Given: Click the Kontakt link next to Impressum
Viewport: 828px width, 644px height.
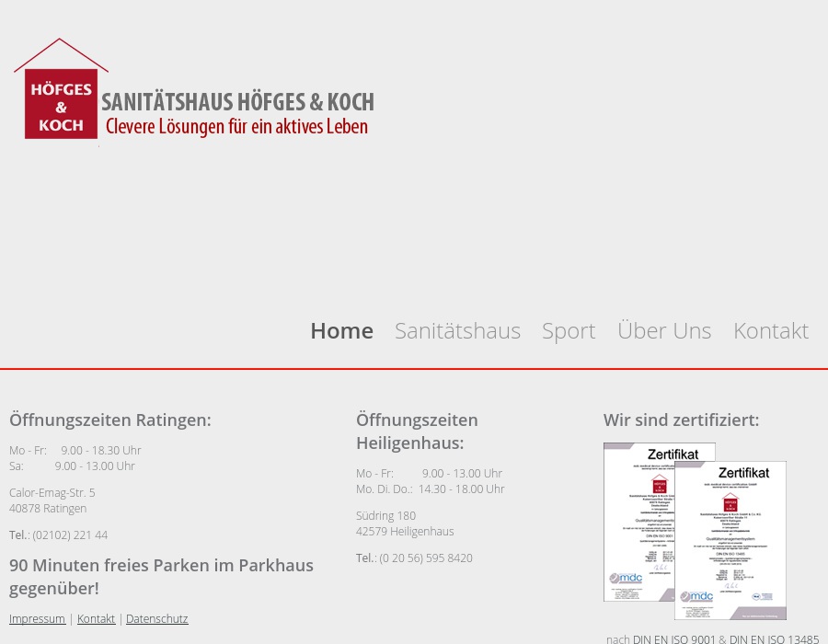Looking at the screenshot, I should coord(96,619).
